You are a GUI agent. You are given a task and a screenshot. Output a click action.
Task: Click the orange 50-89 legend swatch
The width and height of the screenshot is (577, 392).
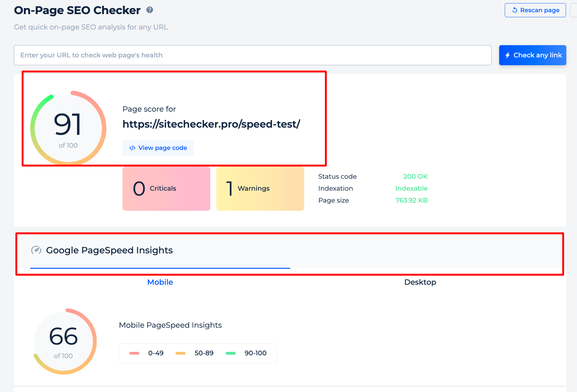coord(181,353)
